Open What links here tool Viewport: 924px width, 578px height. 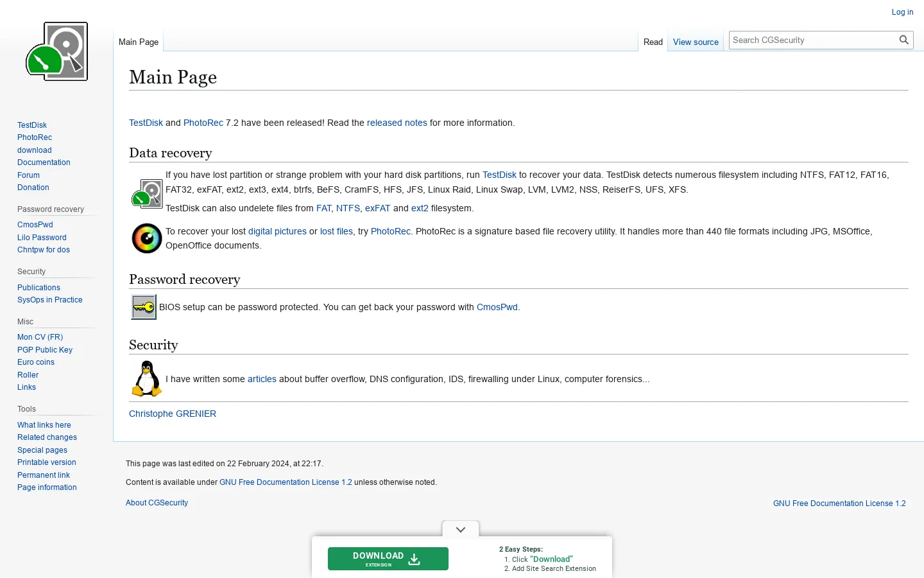point(44,425)
